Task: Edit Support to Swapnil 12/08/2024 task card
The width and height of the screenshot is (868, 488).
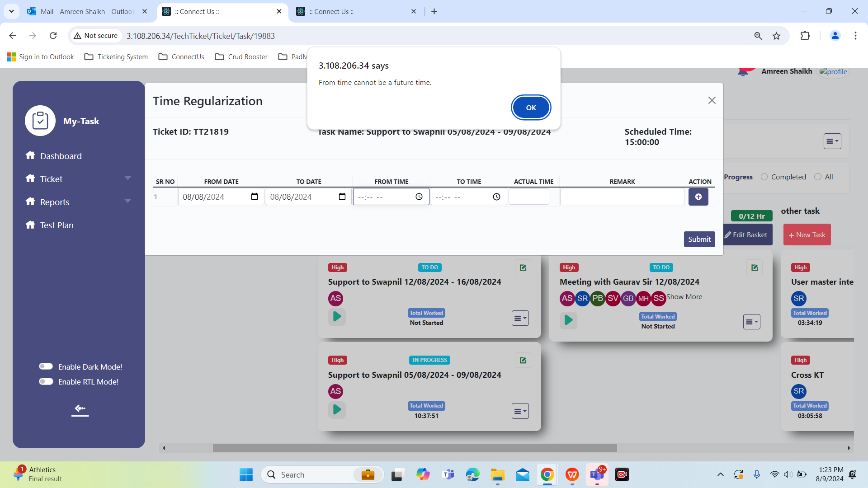Action: [523, 267]
